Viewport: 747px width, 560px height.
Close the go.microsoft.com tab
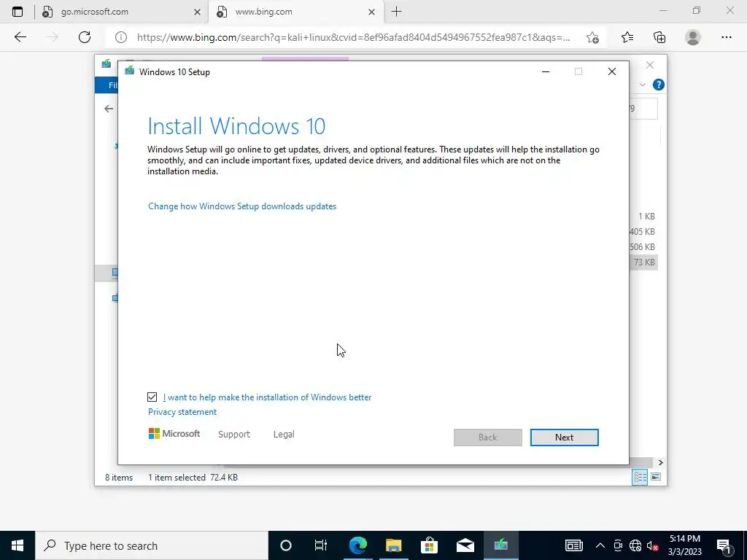click(197, 12)
